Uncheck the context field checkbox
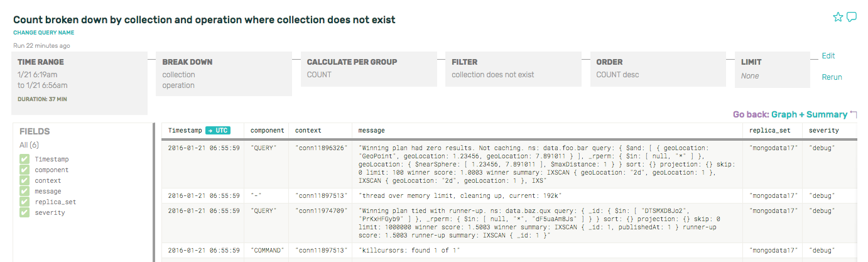 pos(24,181)
